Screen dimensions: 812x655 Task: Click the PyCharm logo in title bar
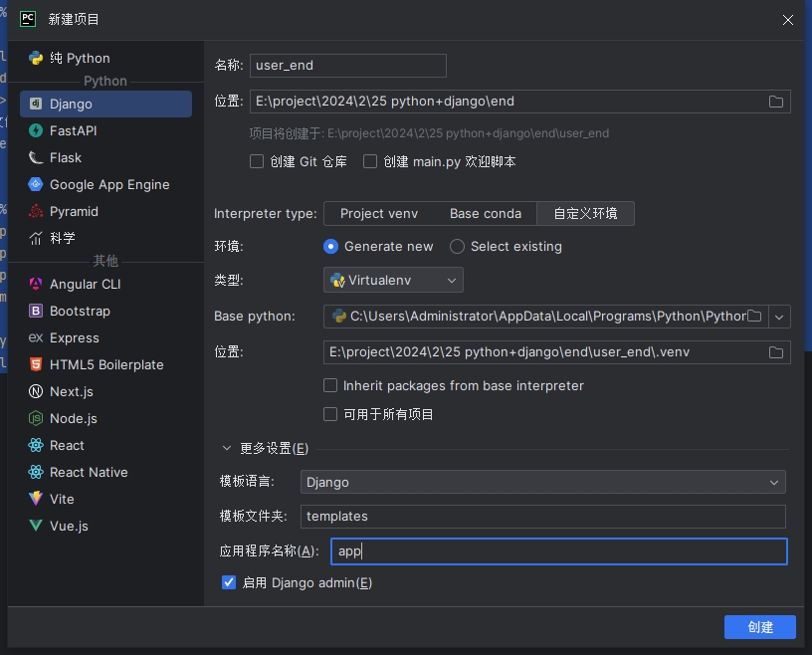[28, 19]
